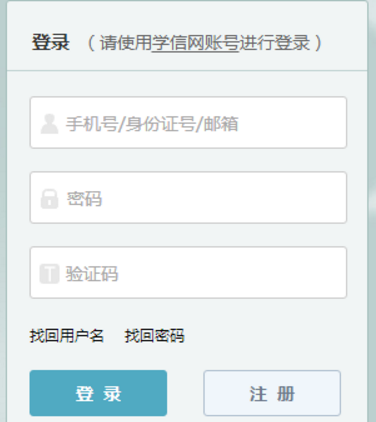Click the user silhouette icon in username field
Screen dimensions: 376x422
(49, 124)
